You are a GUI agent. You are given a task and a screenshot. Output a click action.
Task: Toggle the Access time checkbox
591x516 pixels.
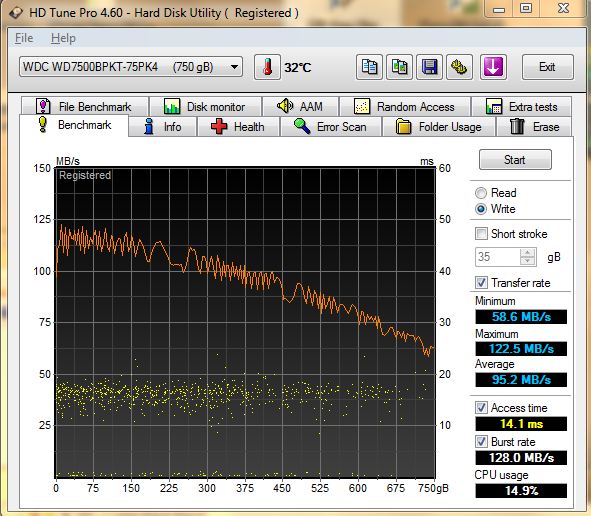[481, 407]
